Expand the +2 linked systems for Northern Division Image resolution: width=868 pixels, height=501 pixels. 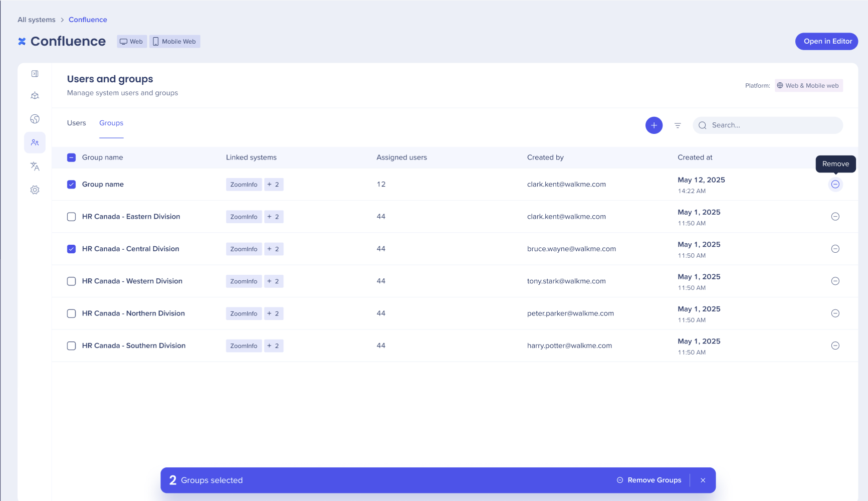coord(274,313)
